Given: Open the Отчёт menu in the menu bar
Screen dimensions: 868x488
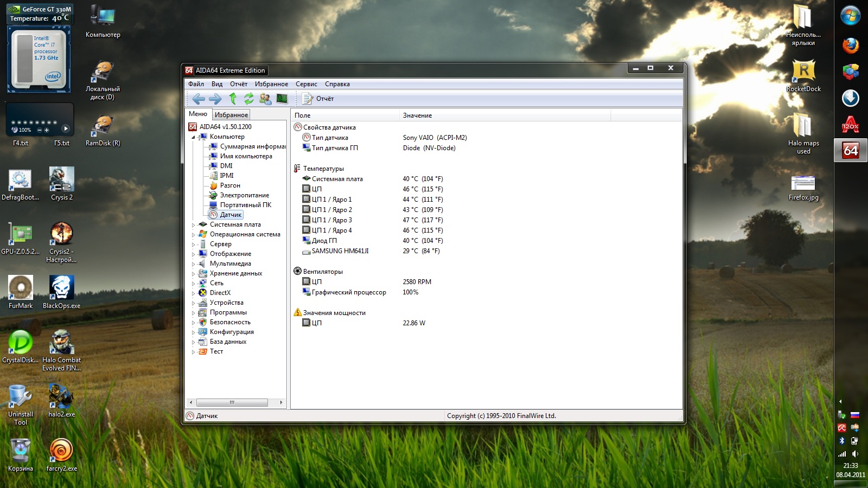Looking at the screenshot, I should [239, 84].
